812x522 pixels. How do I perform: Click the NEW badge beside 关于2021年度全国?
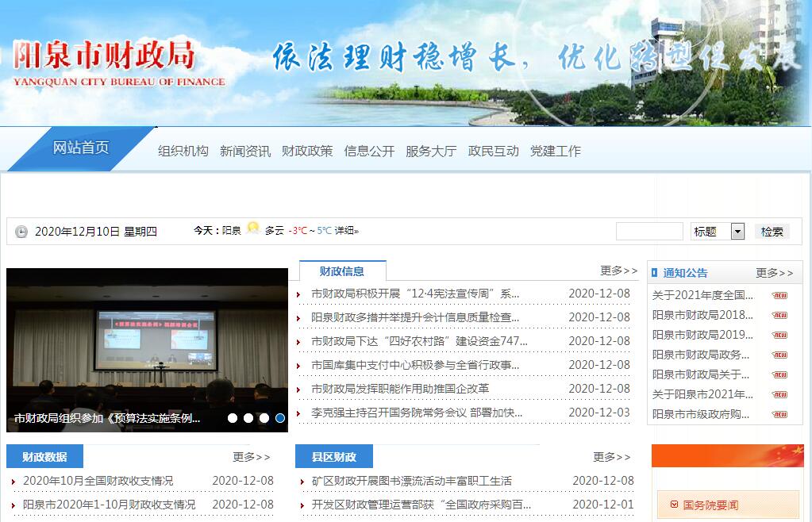(x=779, y=296)
